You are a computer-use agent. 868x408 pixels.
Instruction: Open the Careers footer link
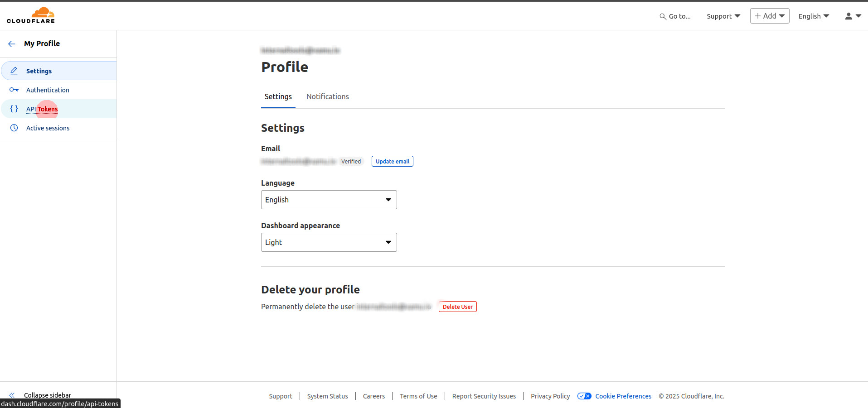pos(374,396)
